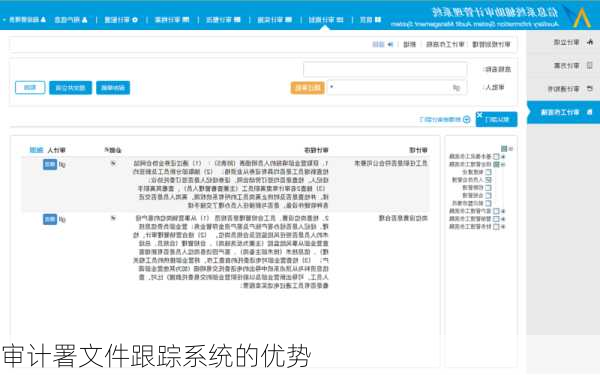600x375 pixels.
Task: Click the 审计规划管理 breadcrumb
Action: click(x=491, y=44)
